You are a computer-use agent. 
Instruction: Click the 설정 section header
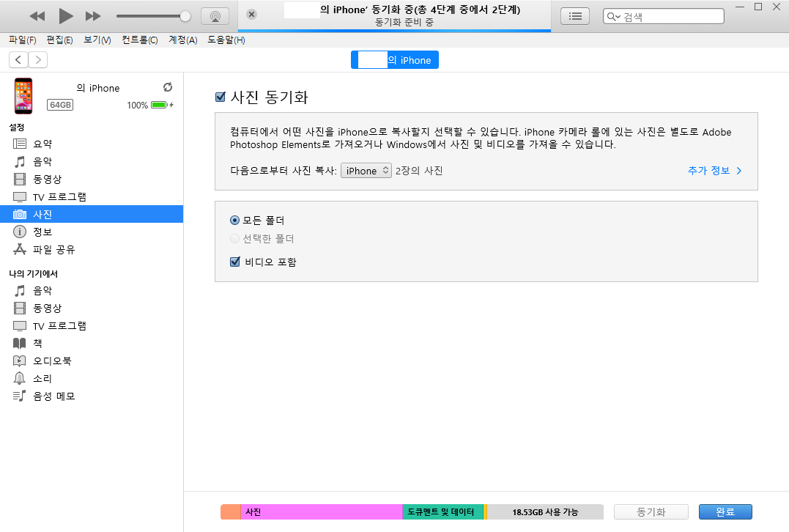coord(17,128)
